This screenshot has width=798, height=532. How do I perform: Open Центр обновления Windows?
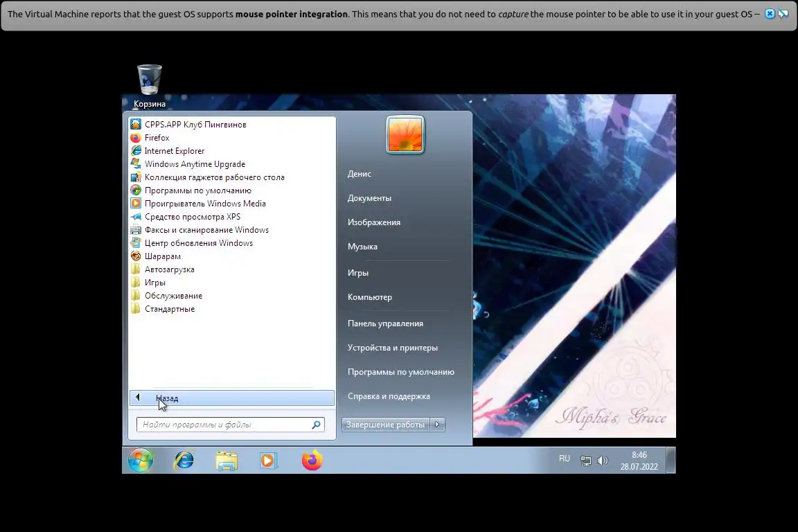pos(199,243)
